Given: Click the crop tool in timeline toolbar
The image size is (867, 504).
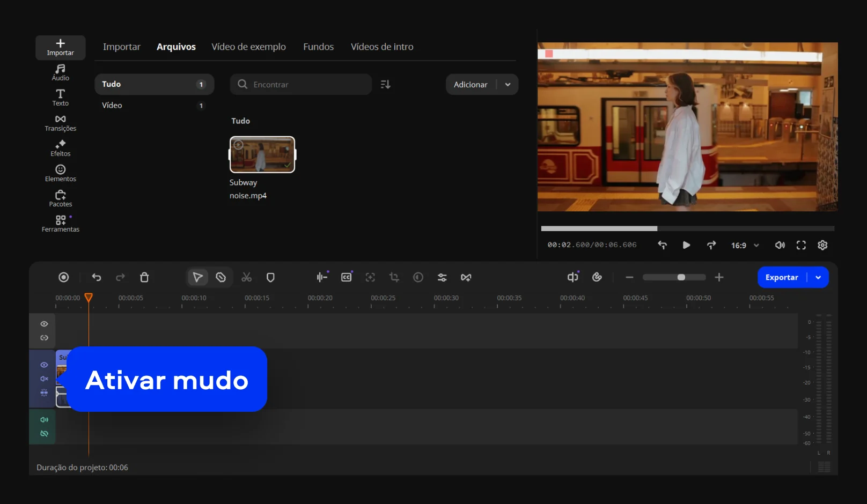Looking at the screenshot, I should point(394,277).
